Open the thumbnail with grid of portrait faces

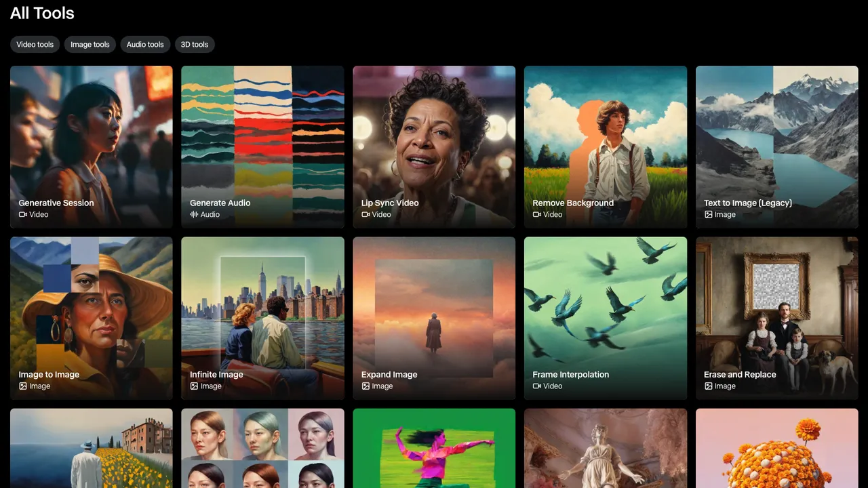click(262, 448)
